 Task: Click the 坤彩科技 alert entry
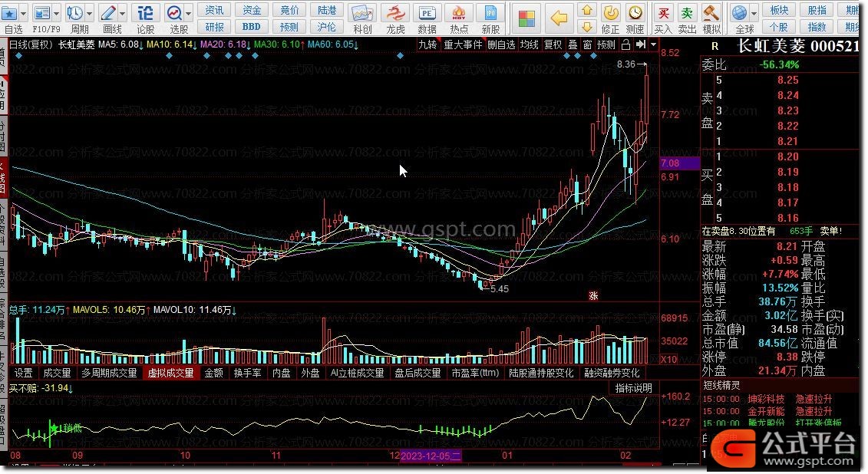pyautogui.click(x=766, y=399)
